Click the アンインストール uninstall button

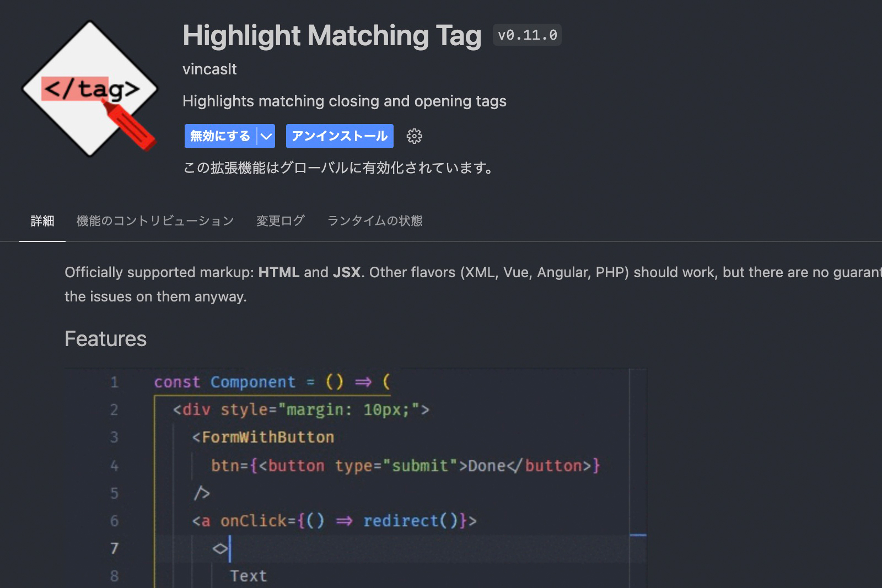coord(340,136)
